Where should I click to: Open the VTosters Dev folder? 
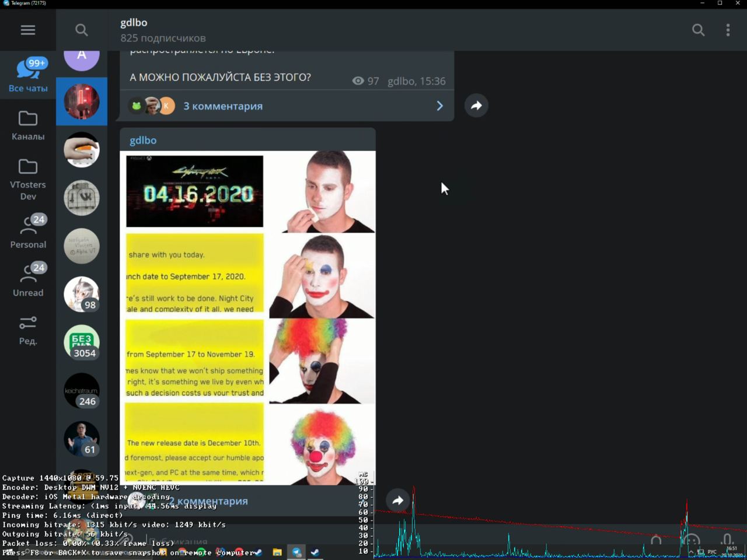(x=28, y=178)
